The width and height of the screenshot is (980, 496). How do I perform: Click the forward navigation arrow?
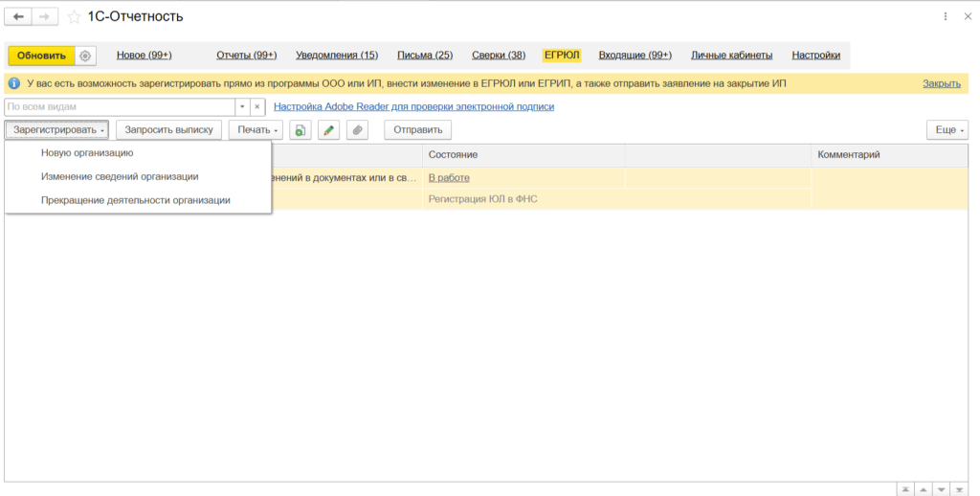pos(44,16)
